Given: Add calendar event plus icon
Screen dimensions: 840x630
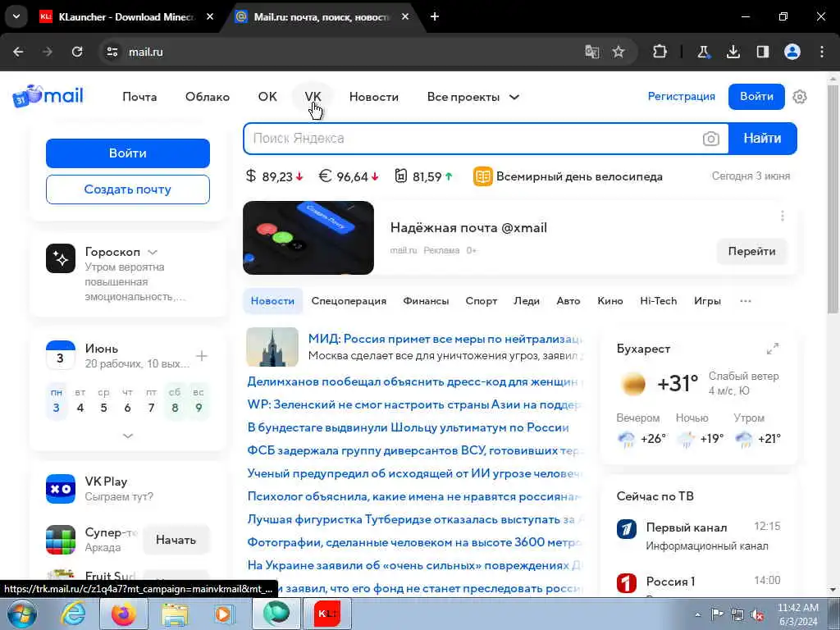Looking at the screenshot, I should click(x=202, y=356).
